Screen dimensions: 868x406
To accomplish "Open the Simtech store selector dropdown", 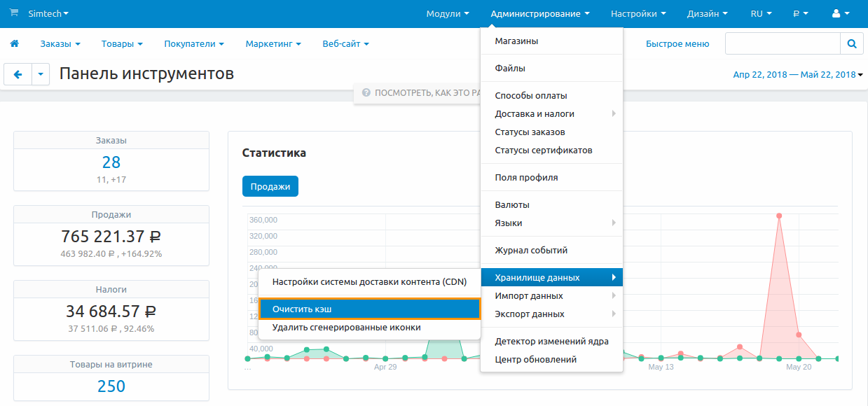I will [x=48, y=13].
